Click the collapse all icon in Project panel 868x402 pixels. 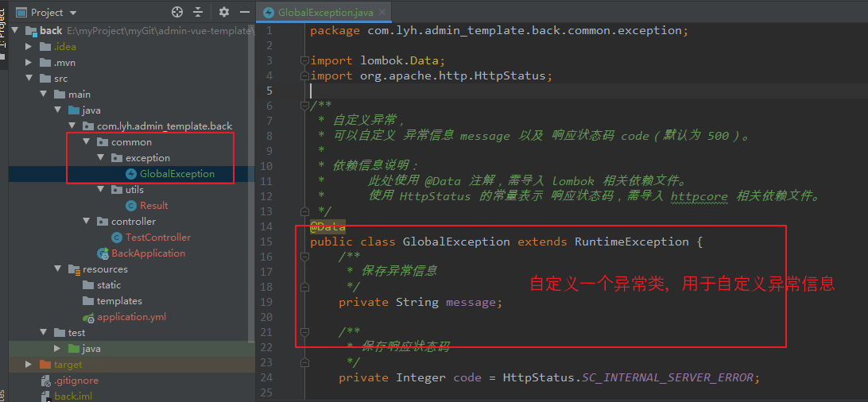click(x=198, y=12)
